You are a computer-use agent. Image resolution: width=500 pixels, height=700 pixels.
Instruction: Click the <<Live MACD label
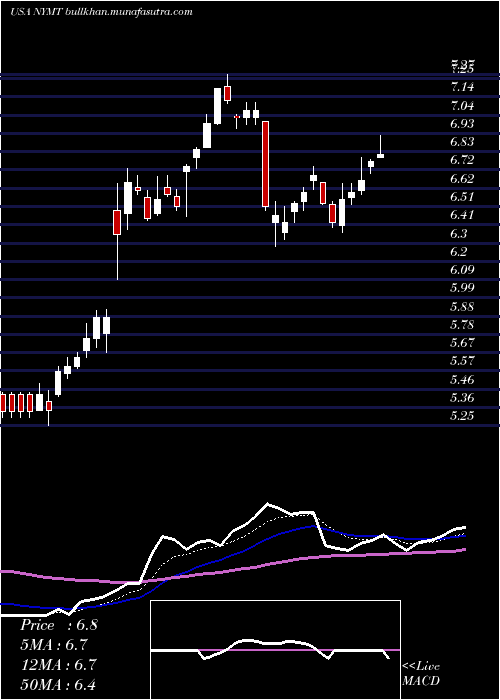(421, 674)
